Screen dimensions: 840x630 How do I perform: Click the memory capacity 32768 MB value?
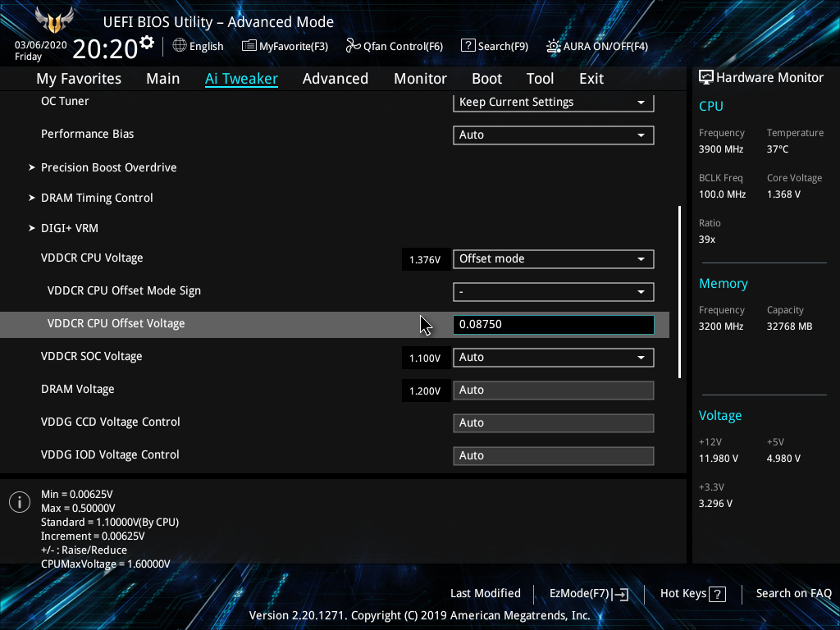point(790,326)
